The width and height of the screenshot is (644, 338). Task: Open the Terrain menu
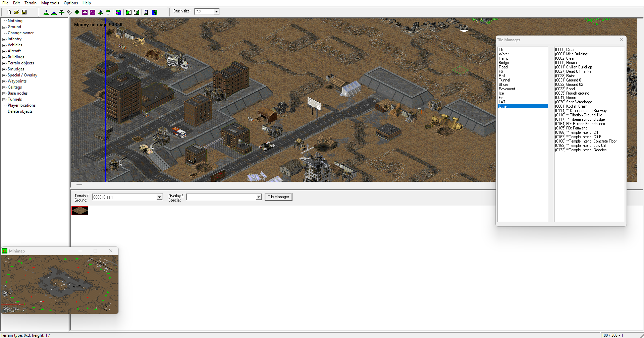tap(30, 3)
